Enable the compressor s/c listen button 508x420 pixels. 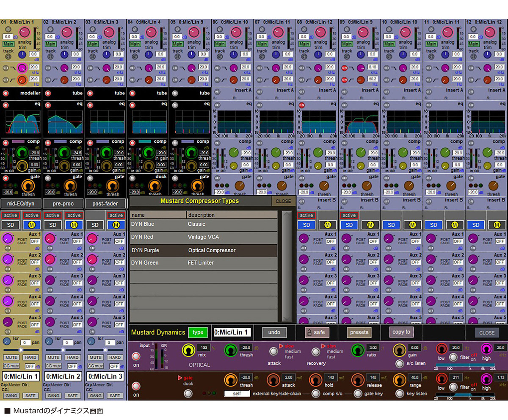399,364
